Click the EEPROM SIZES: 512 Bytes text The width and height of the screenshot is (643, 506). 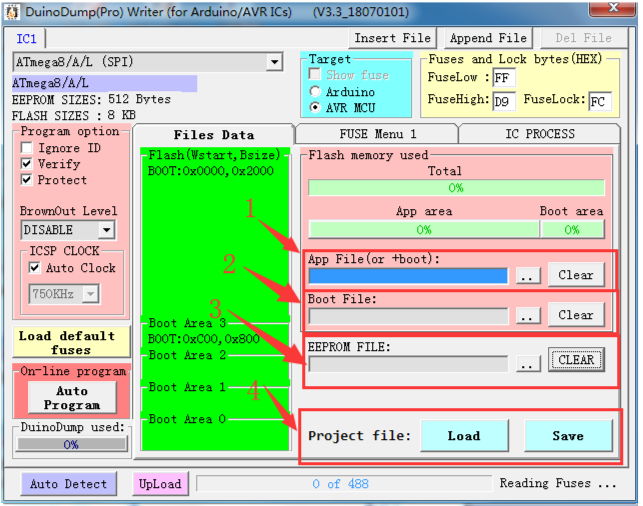coord(91,99)
